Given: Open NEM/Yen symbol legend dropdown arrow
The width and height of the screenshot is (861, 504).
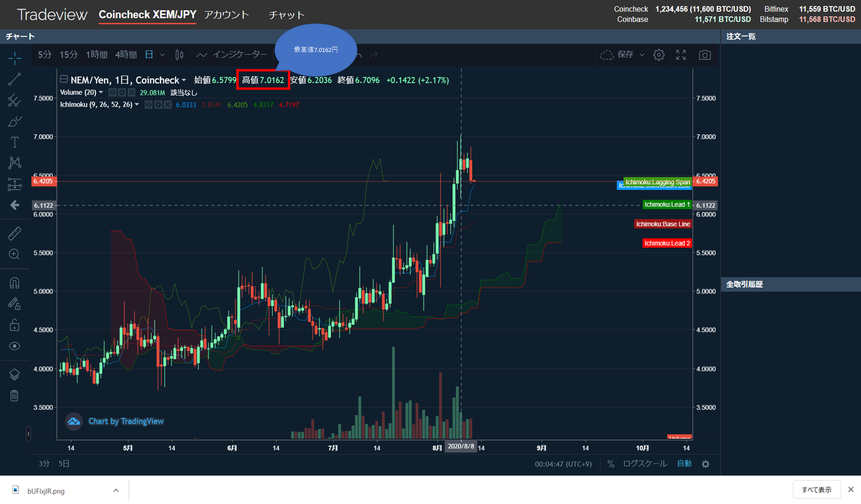Looking at the screenshot, I should tap(184, 80).
